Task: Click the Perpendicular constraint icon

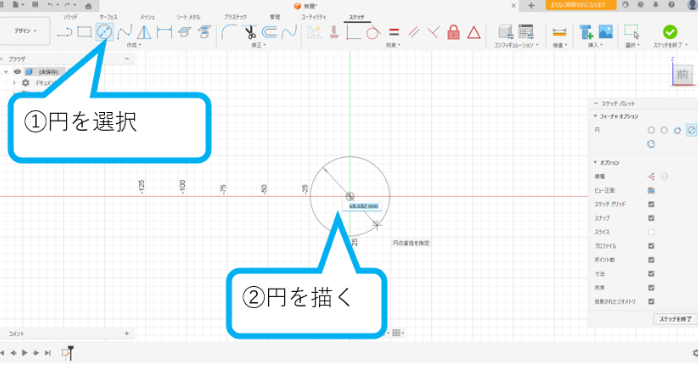Action: [x=434, y=32]
